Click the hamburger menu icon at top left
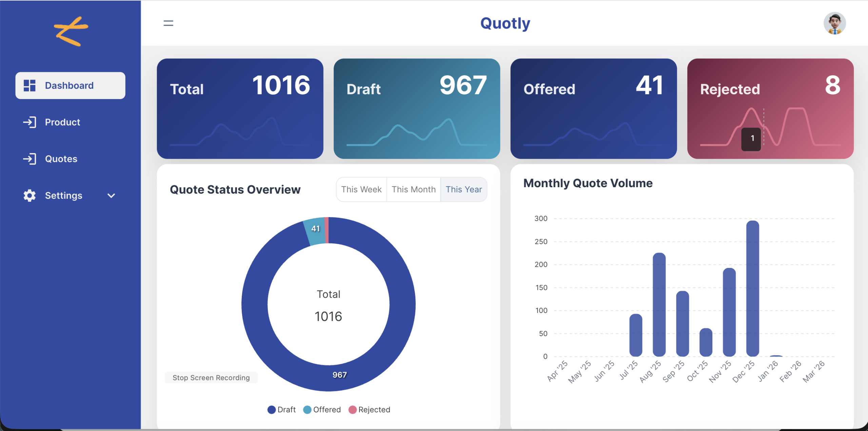868x431 pixels. (x=168, y=23)
